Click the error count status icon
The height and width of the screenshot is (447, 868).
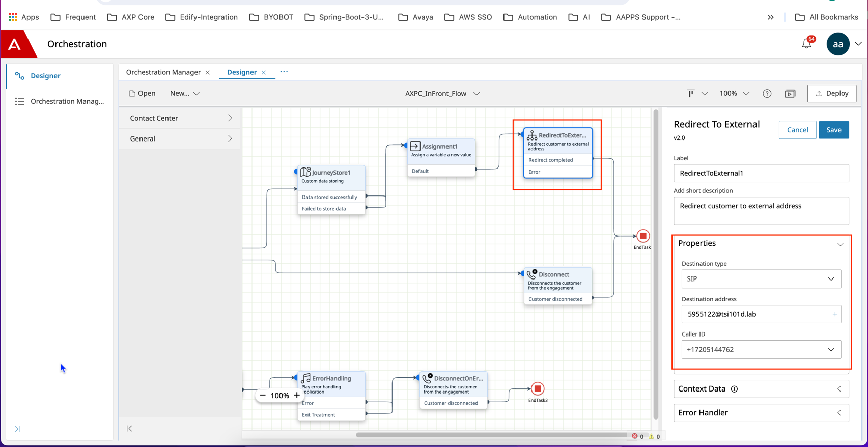click(x=635, y=436)
